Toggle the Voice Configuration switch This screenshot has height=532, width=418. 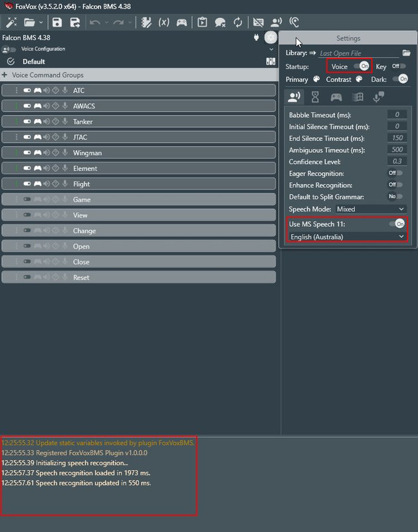[9, 49]
